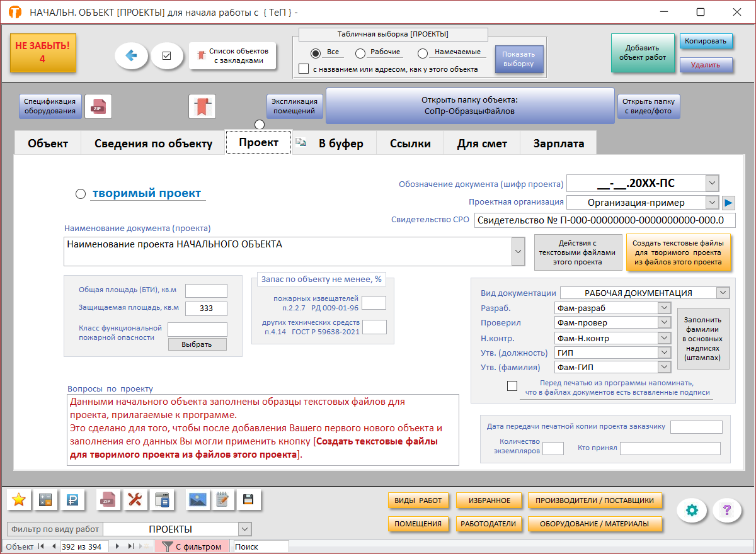Open the calculator icon in bottom toolbar
The height and width of the screenshot is (554, 756).
click(x=45, y=500)
